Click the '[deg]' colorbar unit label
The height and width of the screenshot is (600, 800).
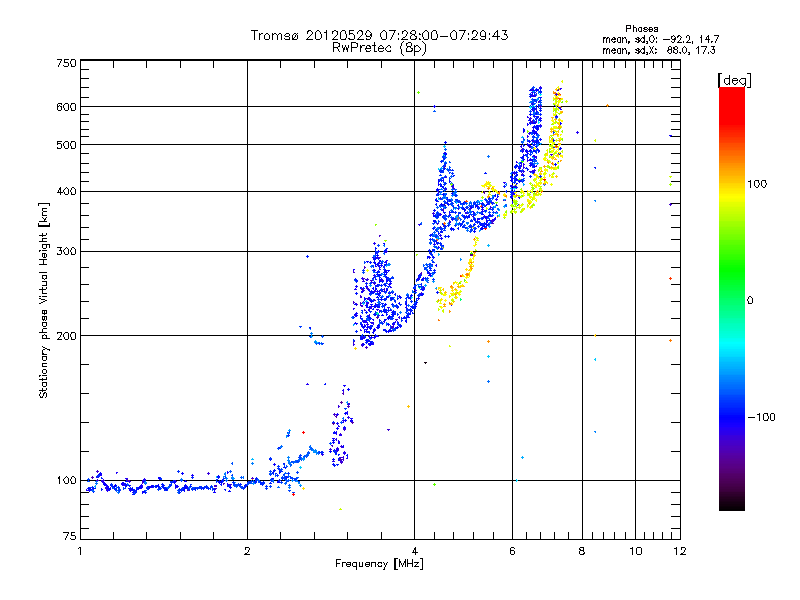point(734,80)
